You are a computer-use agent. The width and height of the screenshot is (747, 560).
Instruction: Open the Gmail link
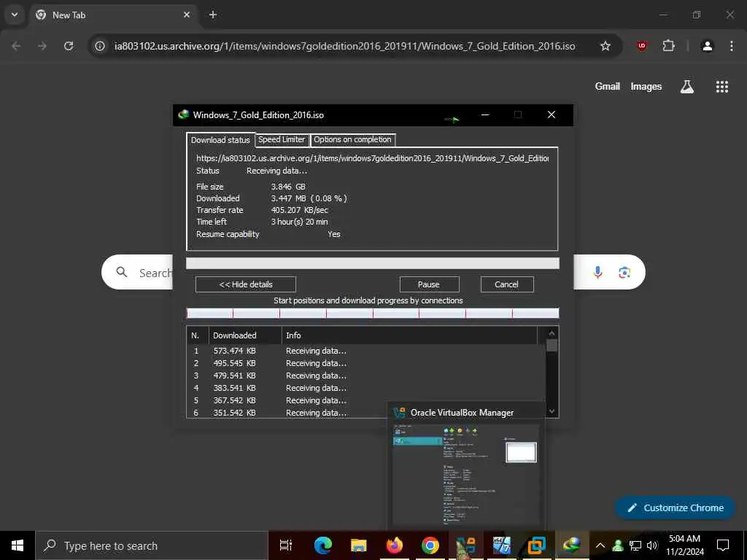pyautogui.click(x=607, y=86)
